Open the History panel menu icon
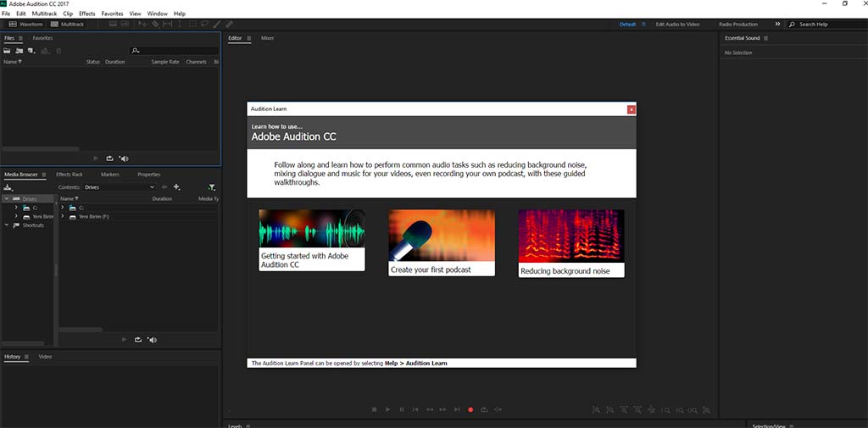This screenshot has height=428, width=868. coord(26,357)
